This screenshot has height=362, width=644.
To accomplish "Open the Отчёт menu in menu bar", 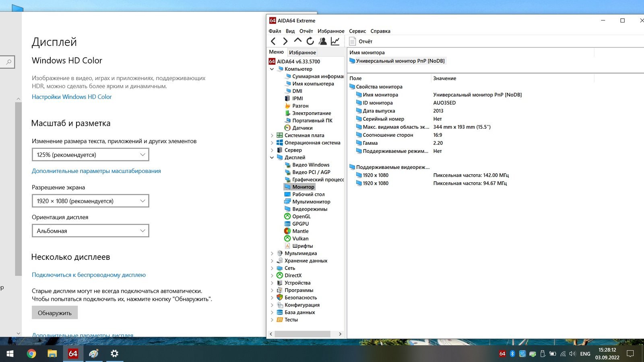I will pyautogui.click(x=306, y=31).
